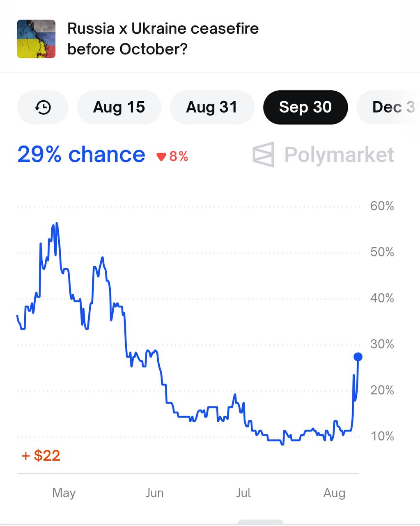Click the 60% gridline label

[382, 206]
